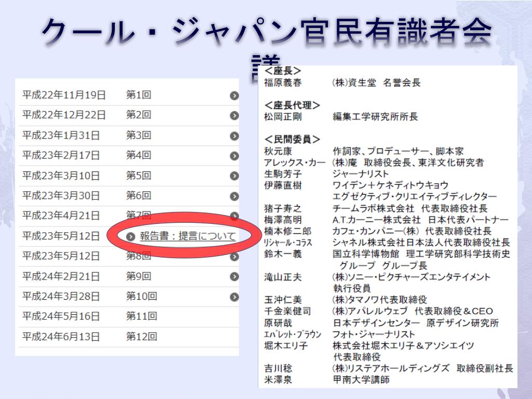This screenshot has width=532, height=399.
Task: Click member name リシャール・コラス
Action: click(x=288, y=243)
